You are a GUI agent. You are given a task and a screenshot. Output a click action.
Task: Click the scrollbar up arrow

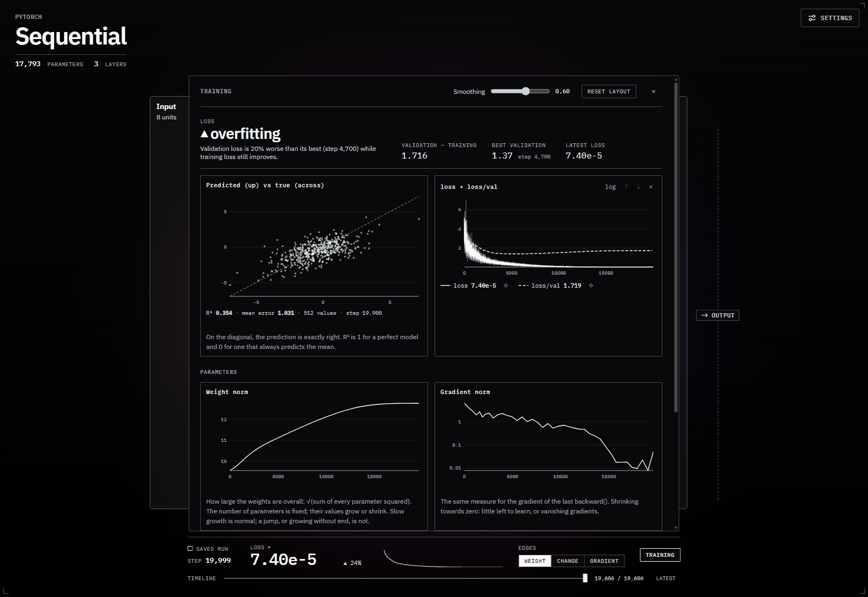tap(676, 80)
